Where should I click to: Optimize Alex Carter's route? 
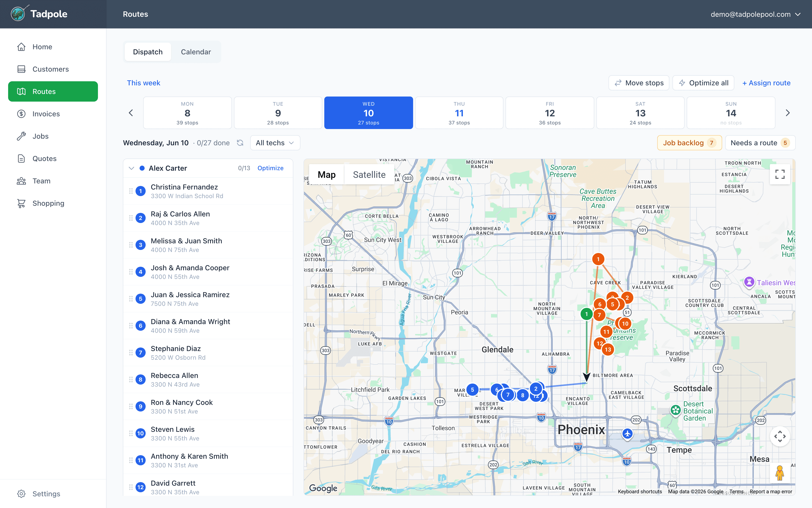click(270, 168)
